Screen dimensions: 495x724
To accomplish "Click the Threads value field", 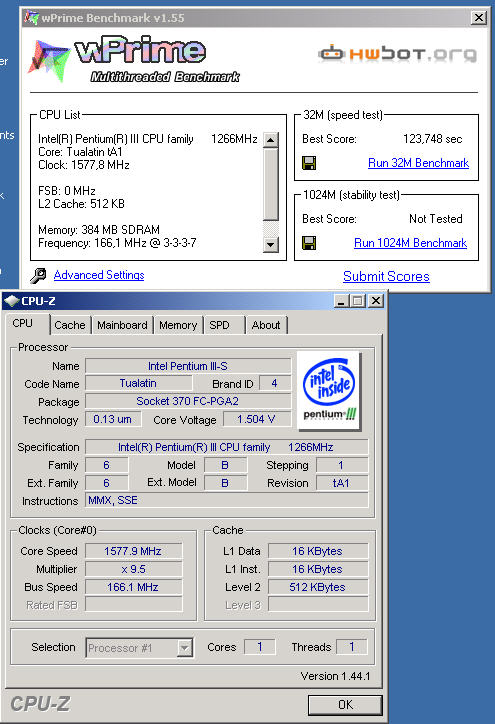I will (x=352, y=647).
